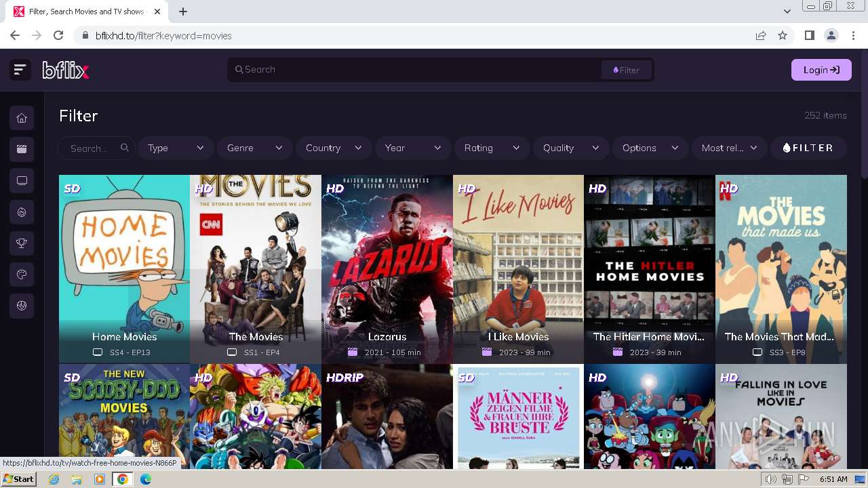Open The Hitler Home Movies poster
The image size is (868, 488).
click(650, 269)
